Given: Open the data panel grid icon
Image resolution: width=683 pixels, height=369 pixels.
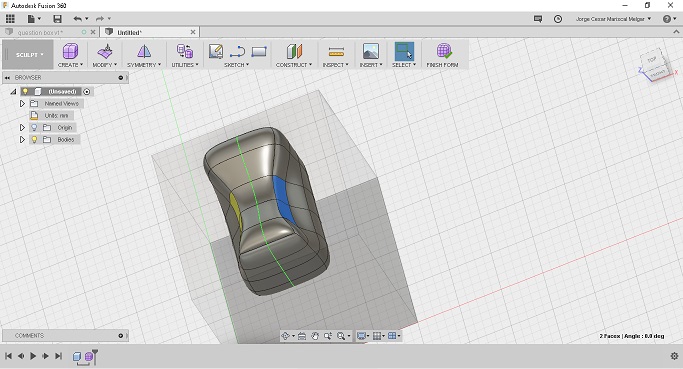Looking at the screenshot, I should [10, 19].
